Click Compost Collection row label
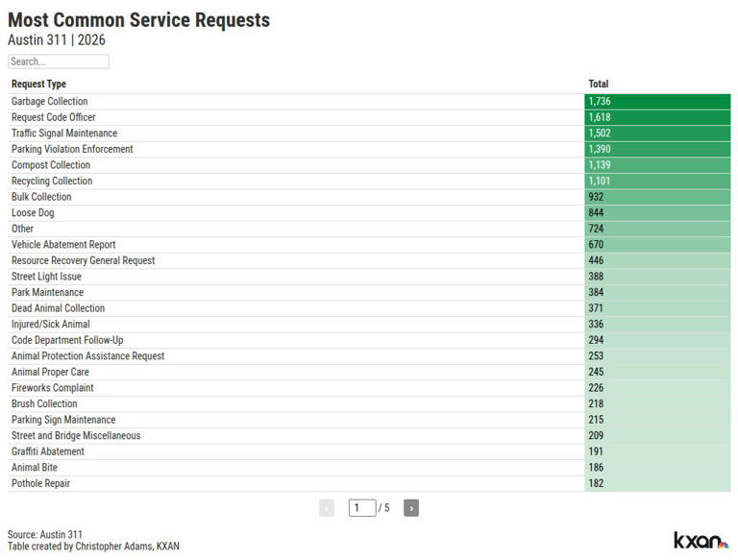Image resolution: width=738 pixels, height=560 pixels. pyautogui.click(x=51, y=165)
